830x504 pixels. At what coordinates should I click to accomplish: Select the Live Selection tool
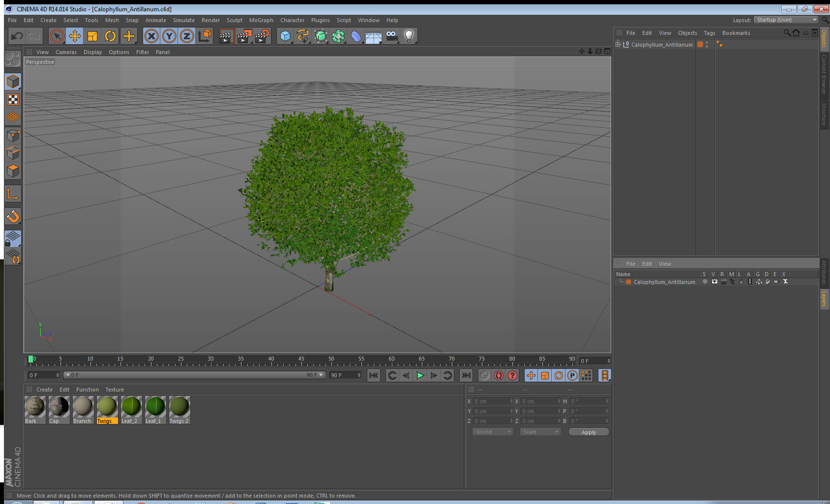57,36
